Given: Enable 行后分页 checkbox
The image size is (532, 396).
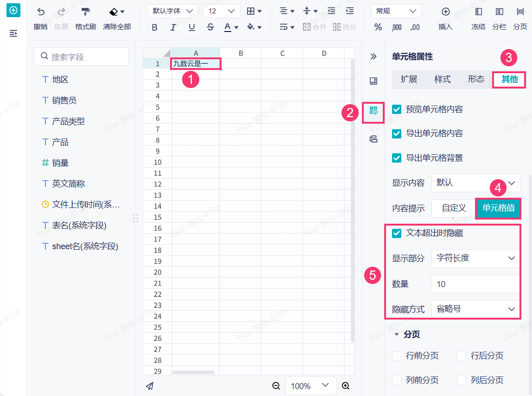Looking at the screenshot, I should pos(462,356).
